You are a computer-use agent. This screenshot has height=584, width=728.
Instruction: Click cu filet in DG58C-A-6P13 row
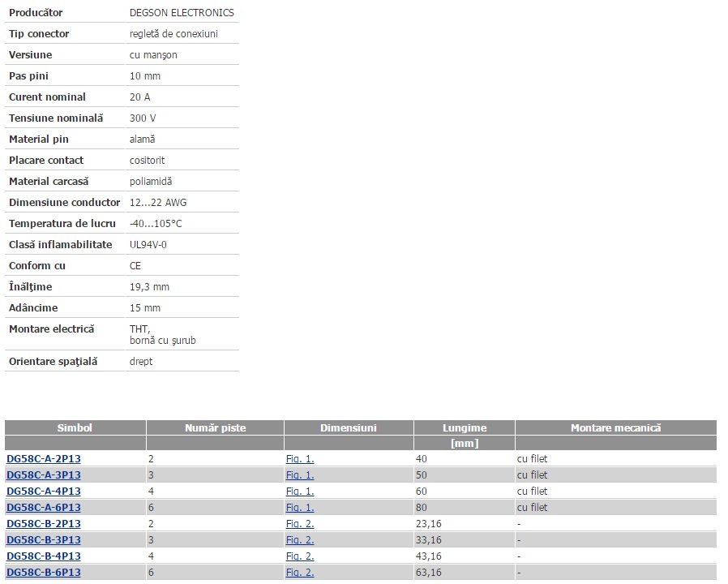[x=532, y=508]
